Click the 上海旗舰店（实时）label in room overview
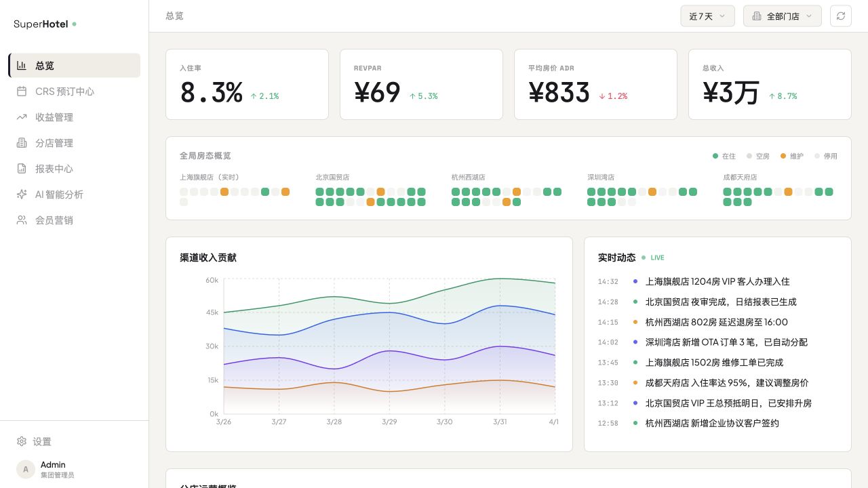 210,178
